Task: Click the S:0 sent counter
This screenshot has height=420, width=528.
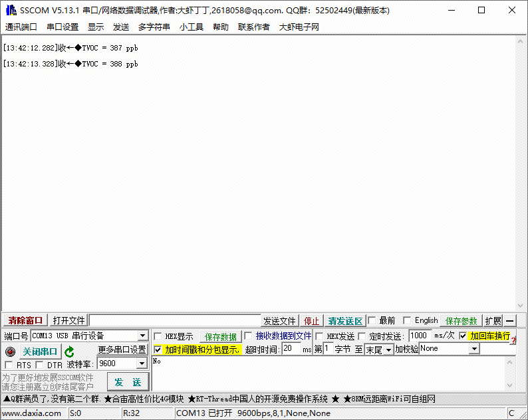Action: (75, 413)
